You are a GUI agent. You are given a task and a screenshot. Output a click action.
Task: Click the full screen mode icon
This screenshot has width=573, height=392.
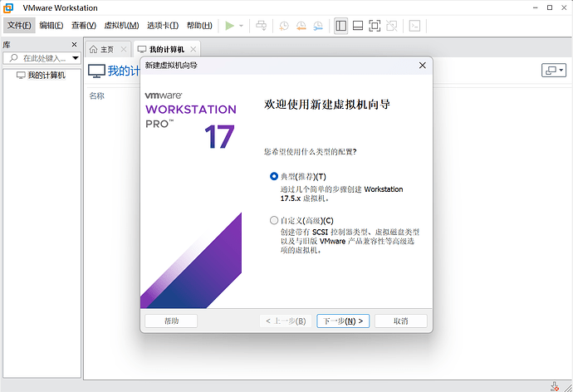[375, 26]
